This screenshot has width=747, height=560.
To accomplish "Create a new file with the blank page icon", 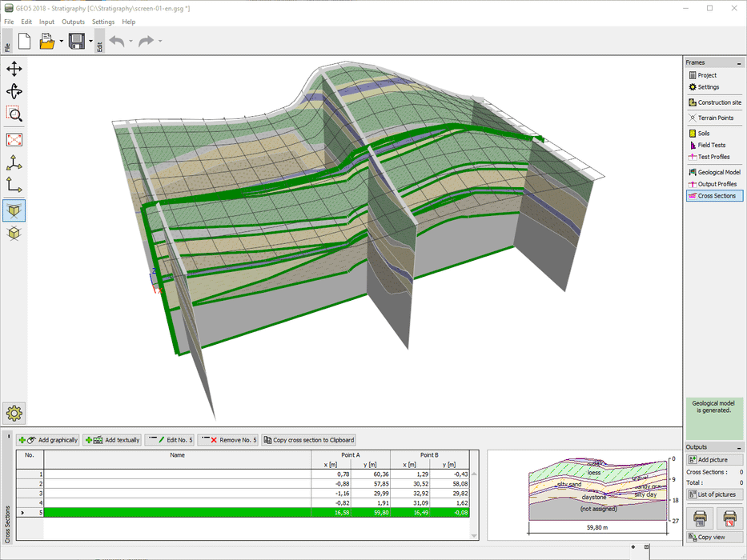I will [24, 40].
